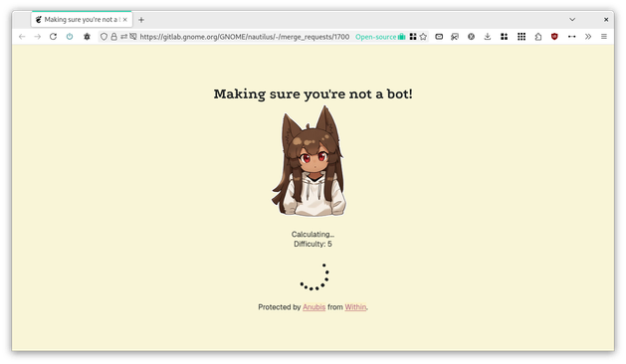Click the blocked-content icon beside the URL
Viewport: 626px width, 364px height.
(133, 37)
